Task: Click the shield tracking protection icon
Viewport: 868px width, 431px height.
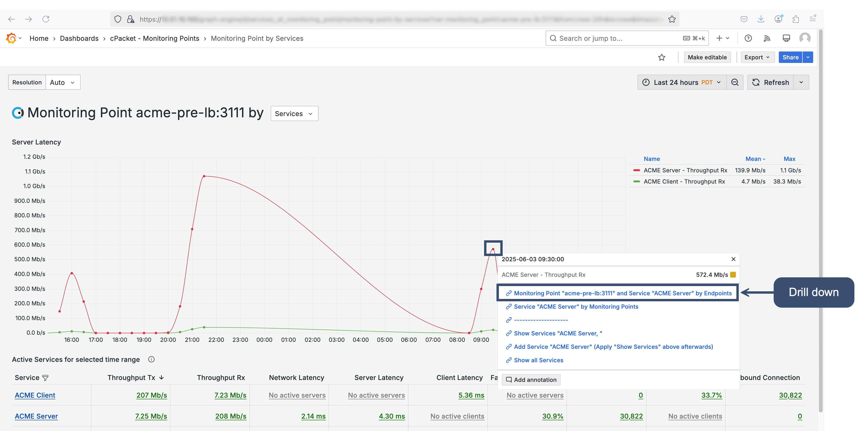Action: click(x=118, y=19)
